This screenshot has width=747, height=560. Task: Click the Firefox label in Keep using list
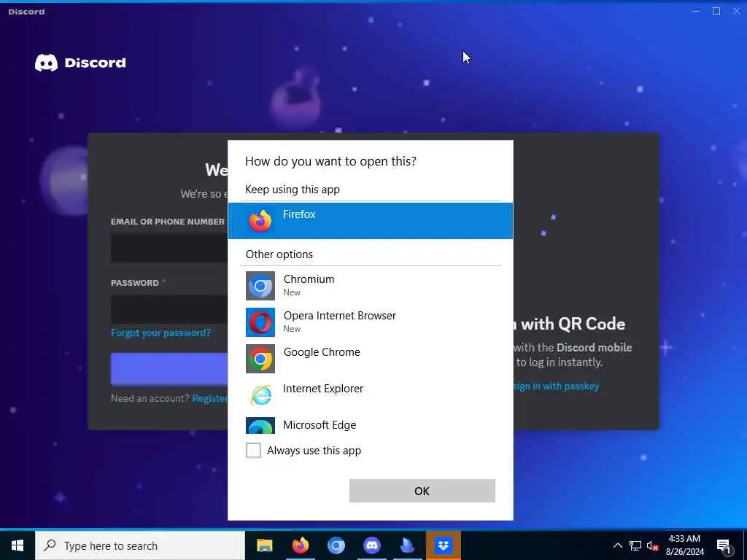pos(299,214)
